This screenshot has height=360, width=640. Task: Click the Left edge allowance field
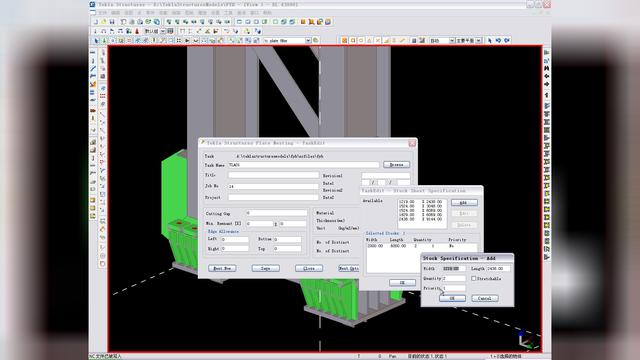click(x=235, y=239)
